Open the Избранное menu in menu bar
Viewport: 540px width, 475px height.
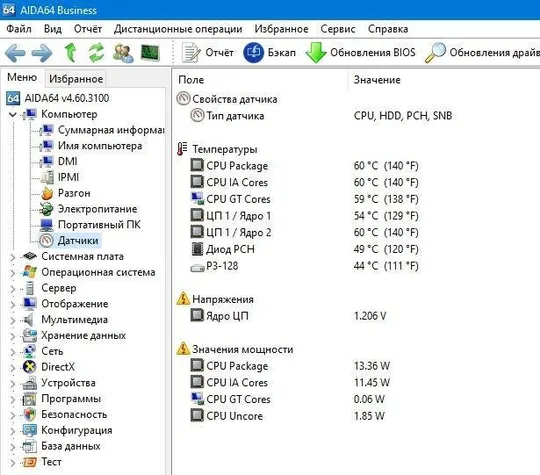pos(281,29)
